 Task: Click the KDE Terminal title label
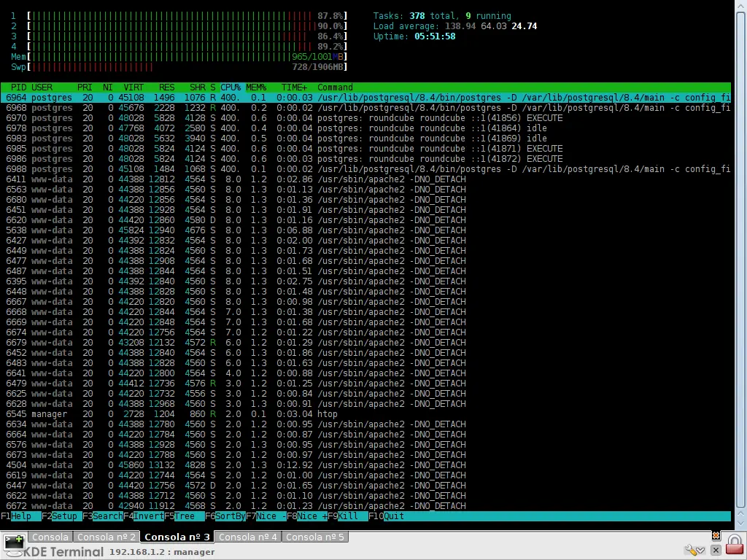pos(63,552)
